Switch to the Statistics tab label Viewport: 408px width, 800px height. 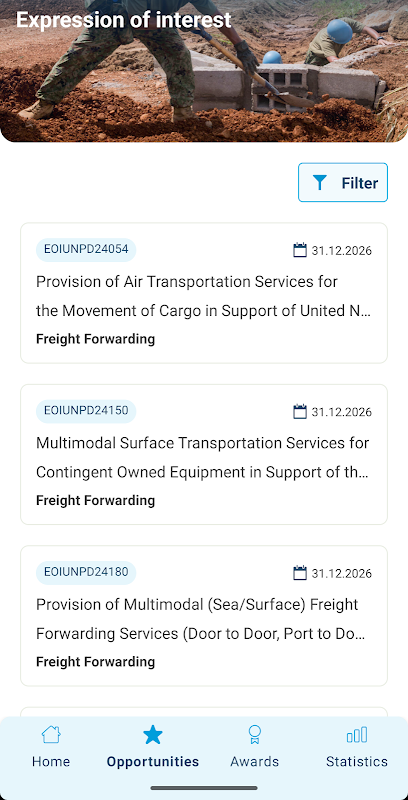(356, 762)
